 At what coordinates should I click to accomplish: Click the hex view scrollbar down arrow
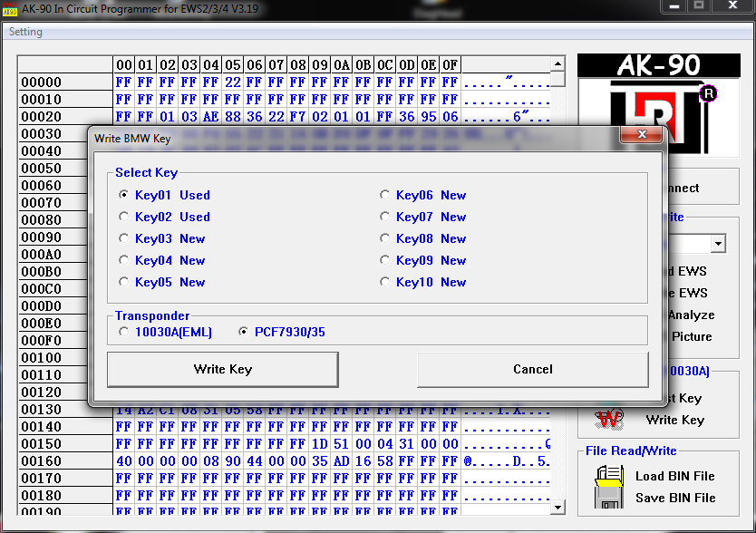[558, 507]
